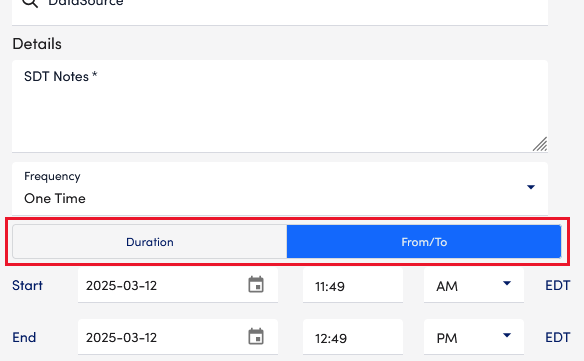Click the EDT timezone label beside End
This screenshot has height=361, width=584.
click(558, 337)
